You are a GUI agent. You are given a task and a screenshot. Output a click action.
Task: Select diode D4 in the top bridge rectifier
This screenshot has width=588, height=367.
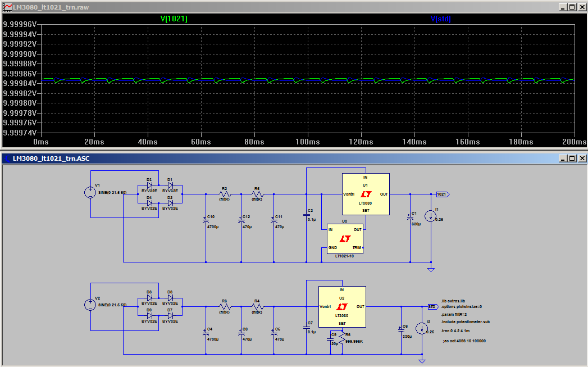[149, 203]
